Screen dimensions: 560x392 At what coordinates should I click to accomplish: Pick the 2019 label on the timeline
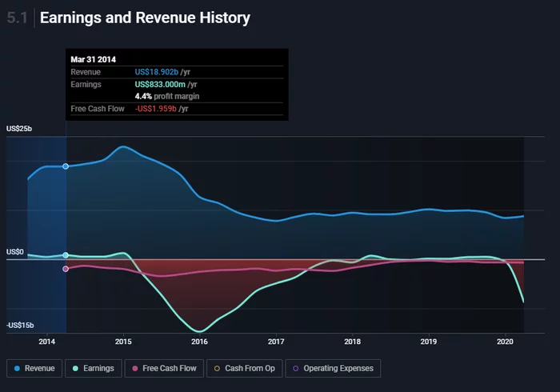click(429, 341)
